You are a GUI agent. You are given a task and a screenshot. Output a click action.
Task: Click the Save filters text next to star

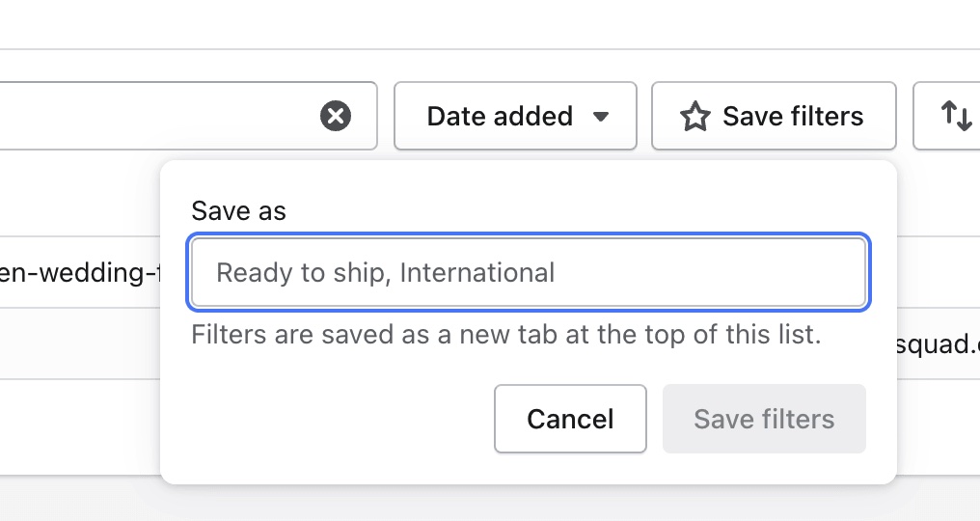[793, 117]
